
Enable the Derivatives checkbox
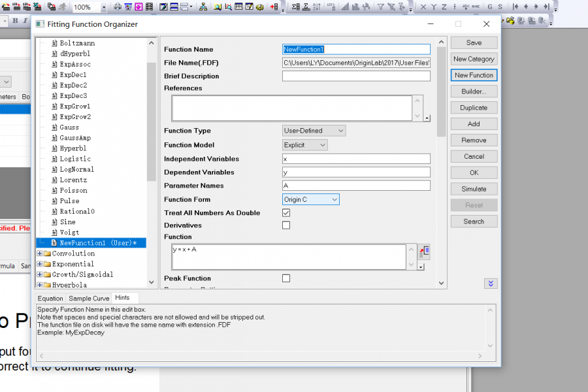(x=286, y=225)
